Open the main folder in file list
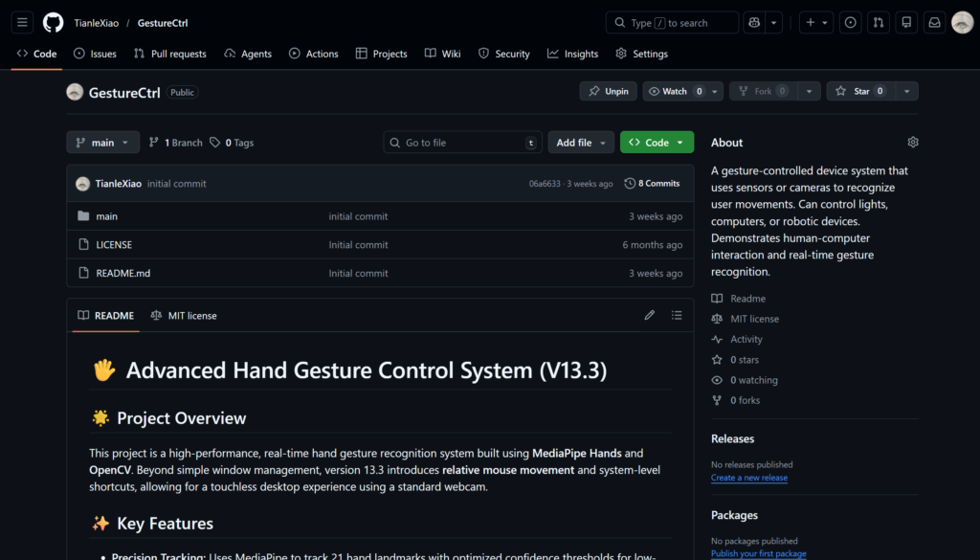Image resolution: width=980 pixels, height=560 pixels. click(x=107, y=216)
